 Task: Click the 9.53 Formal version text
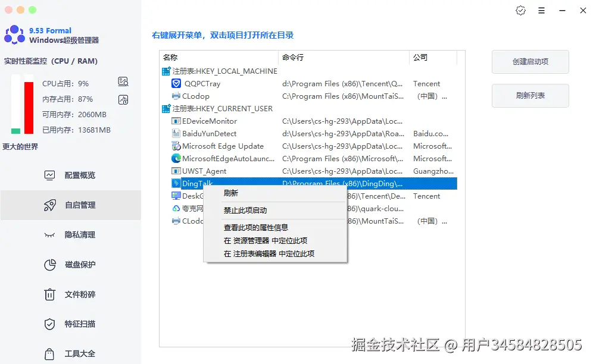pos(50,30)
